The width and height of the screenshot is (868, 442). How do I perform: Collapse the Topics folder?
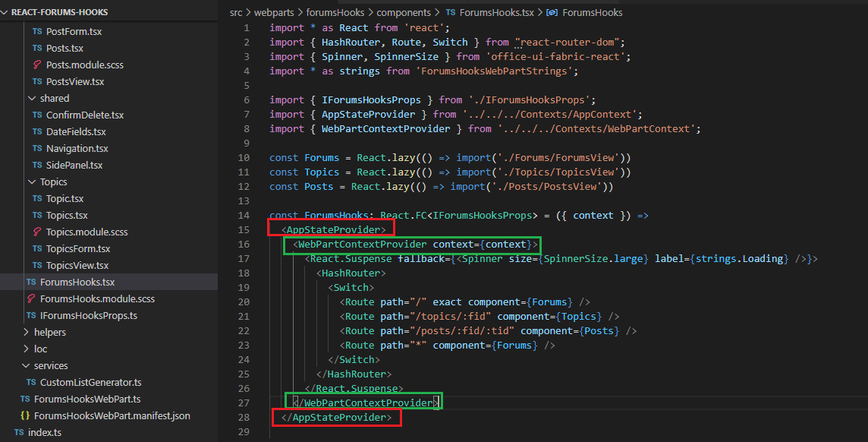32,182
